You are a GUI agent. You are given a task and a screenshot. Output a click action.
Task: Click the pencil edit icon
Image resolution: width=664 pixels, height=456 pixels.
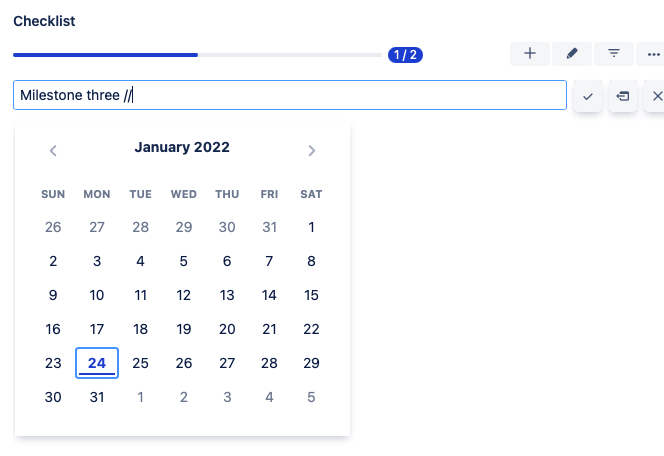[572, 54]
